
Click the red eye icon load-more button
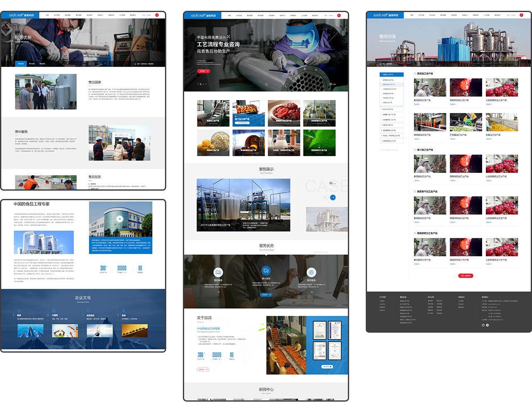465,276
